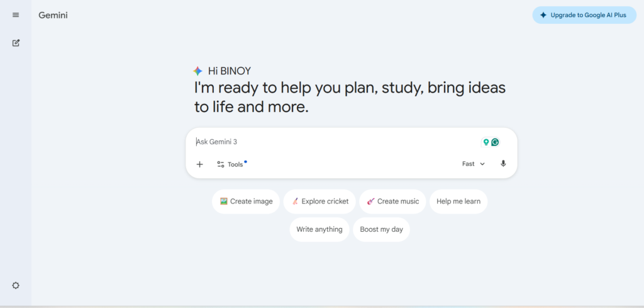
Task: Click the Gemini sparkle logo beside the greeting
Action: click(198, 71)
